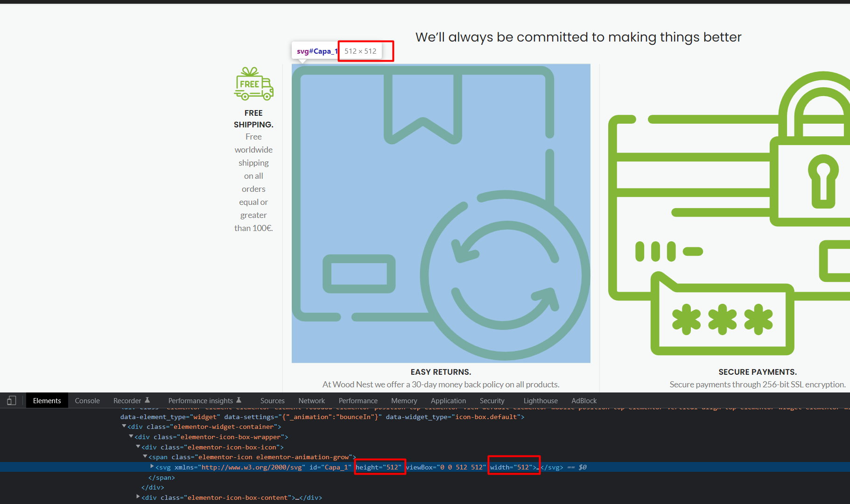Click the viewBox="0 0 512 512" attribute

446,467
